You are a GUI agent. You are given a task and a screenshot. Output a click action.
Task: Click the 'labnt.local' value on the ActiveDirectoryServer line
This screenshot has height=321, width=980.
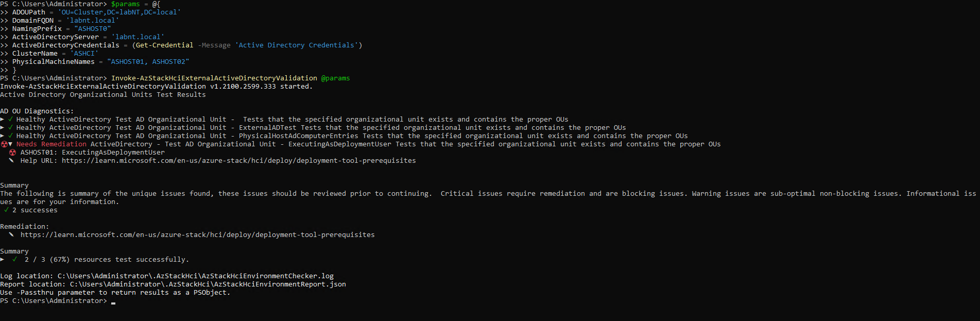tap(138, 37)
